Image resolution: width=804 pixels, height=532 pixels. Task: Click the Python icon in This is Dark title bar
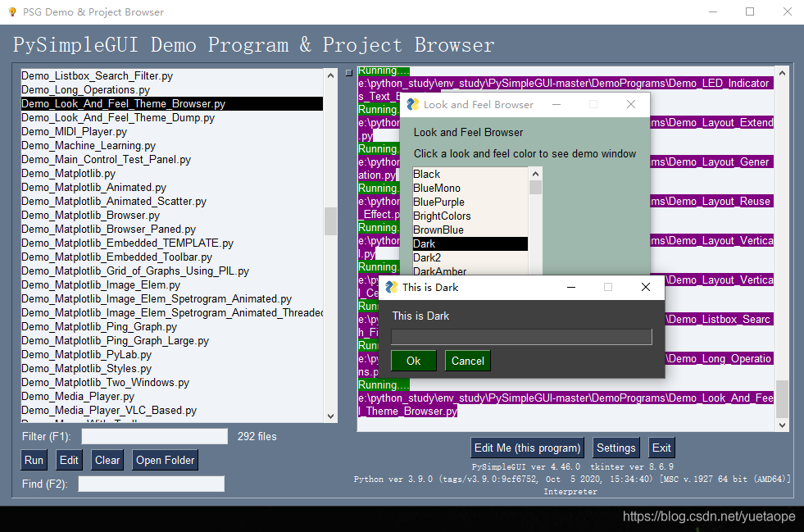pyautogui.click(x=392, y=287)
